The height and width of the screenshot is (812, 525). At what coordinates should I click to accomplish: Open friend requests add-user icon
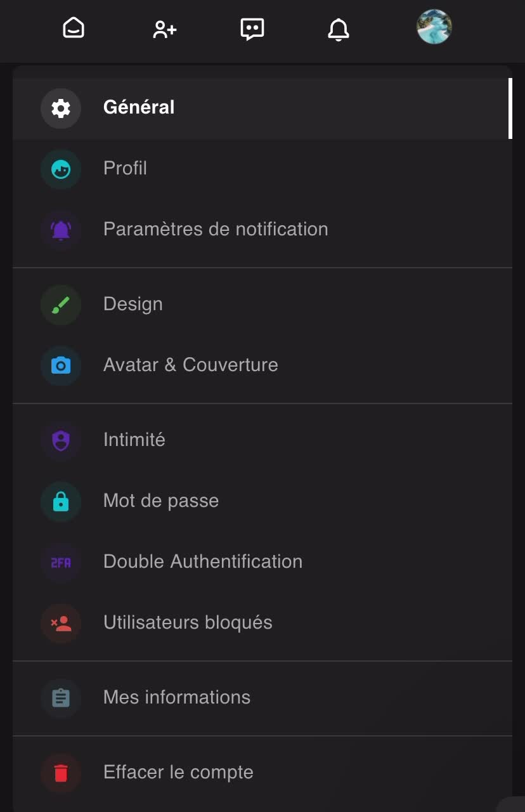pos(164,29)
